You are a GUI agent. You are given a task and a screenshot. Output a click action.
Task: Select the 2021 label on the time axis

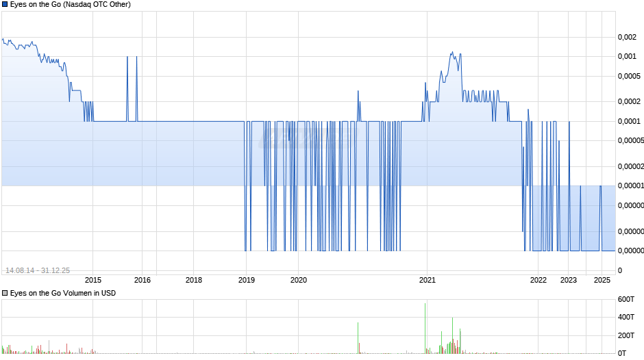click(427, 280)
